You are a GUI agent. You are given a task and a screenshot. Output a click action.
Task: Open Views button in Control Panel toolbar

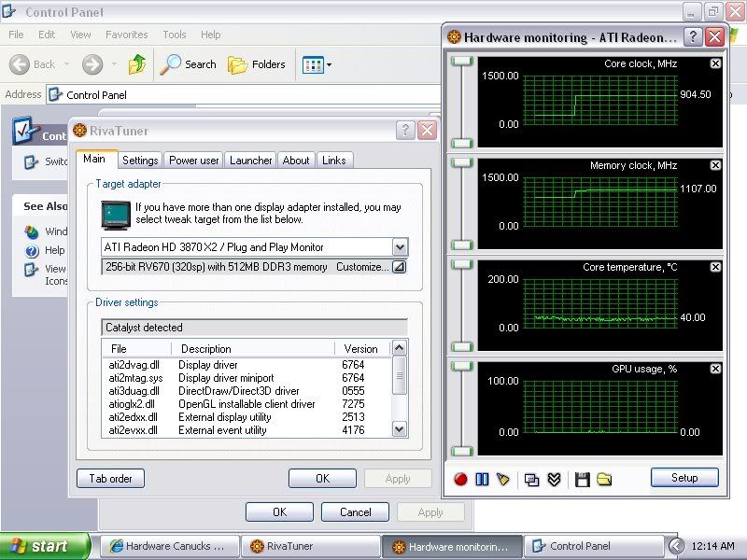click(313, 64)
